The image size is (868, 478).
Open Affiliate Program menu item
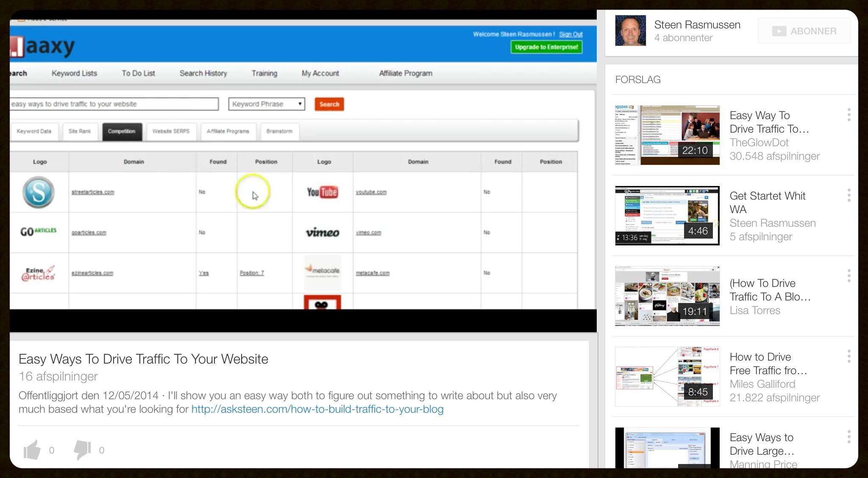406,73
